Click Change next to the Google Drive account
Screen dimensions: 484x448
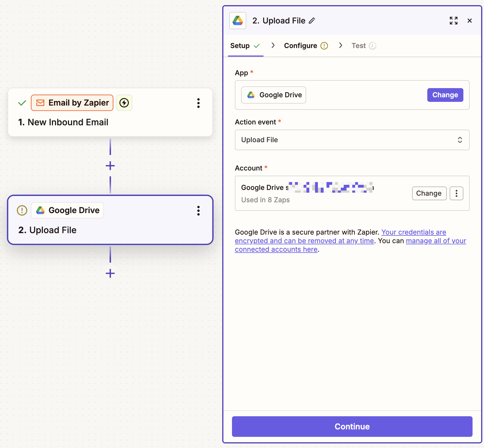429,193
